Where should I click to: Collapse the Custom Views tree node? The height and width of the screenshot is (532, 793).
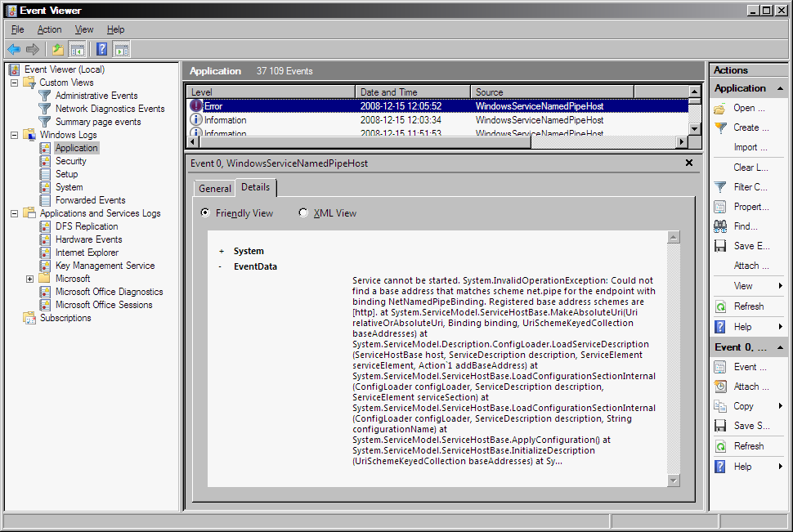click(14, 83)
